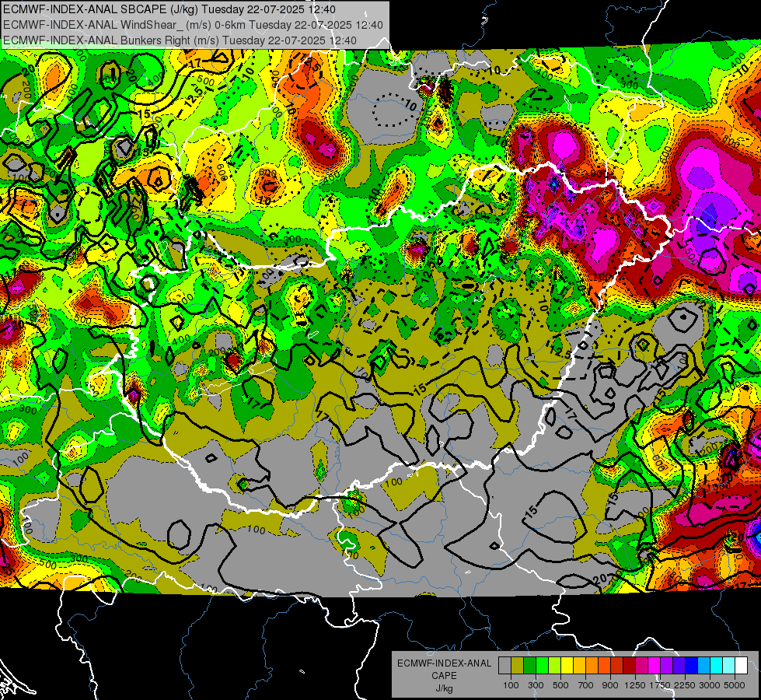The height and width of the screenshot is (700, 761).
Task: Click the pure blue legend swatch after 2250
Action: (692, 666)
